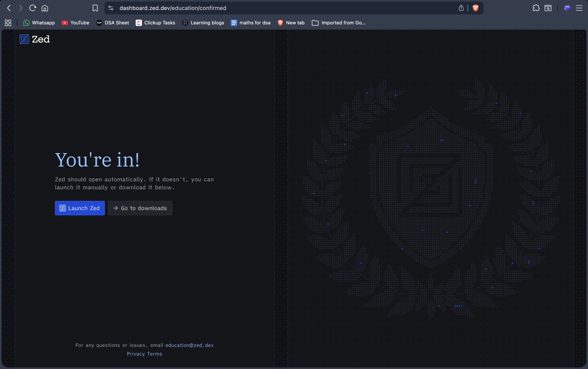Open the Terms link in footer
Image resolution: width=588 pixels, height=369 pixels.
(x=154, y=354)
